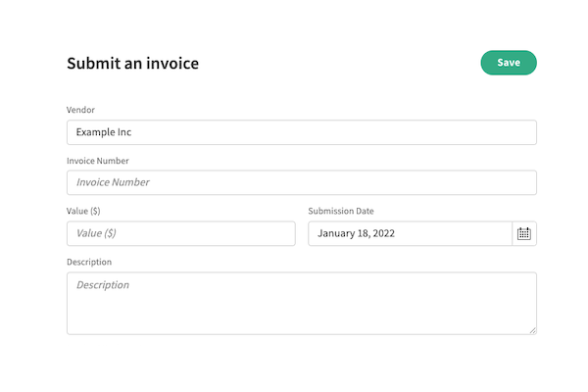The height and width of the screenshot is (392, 588).
Task: Click into the Invoice Number field
Action: tap(301, 182)
